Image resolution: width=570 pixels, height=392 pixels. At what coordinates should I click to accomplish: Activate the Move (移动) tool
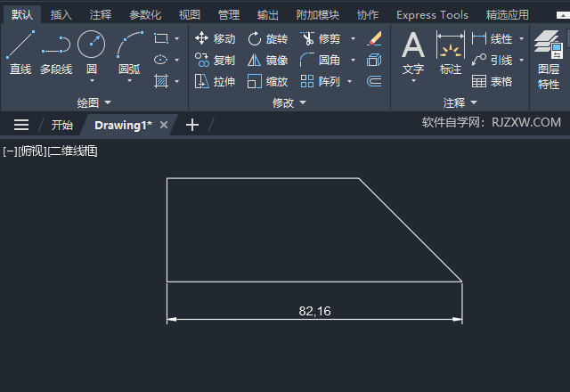point(215,38)
